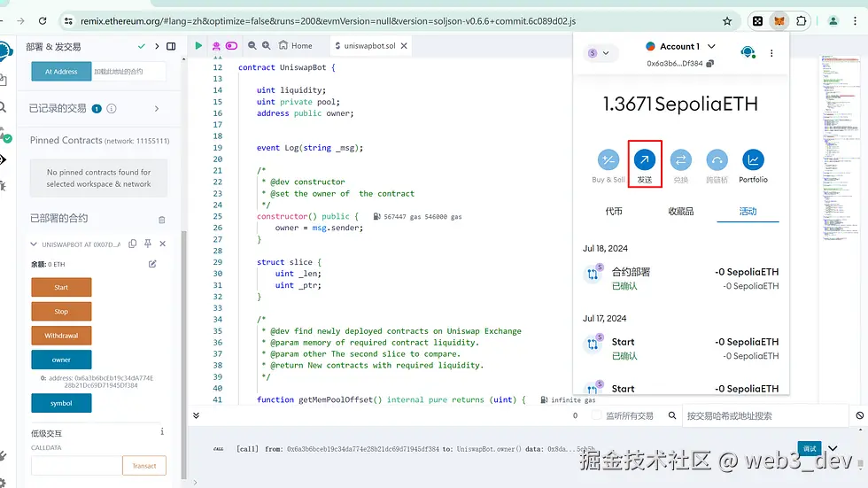Toggle the AI copilot switch in editor toolbar

(231, 45)
